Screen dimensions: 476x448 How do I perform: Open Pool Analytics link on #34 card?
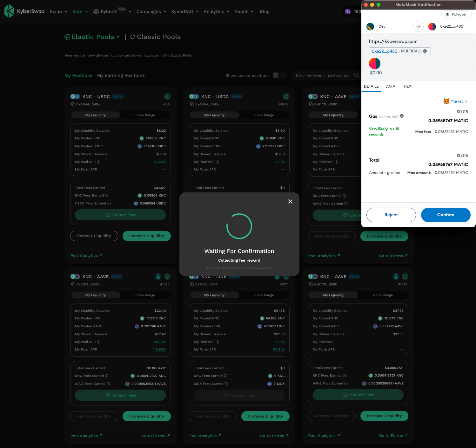(86, 256)
